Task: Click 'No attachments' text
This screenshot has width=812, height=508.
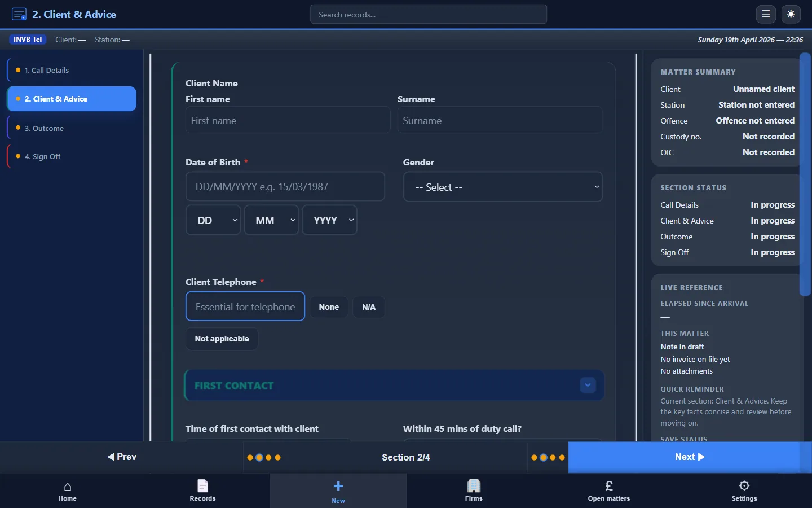Action: click(x=687, y=371)
